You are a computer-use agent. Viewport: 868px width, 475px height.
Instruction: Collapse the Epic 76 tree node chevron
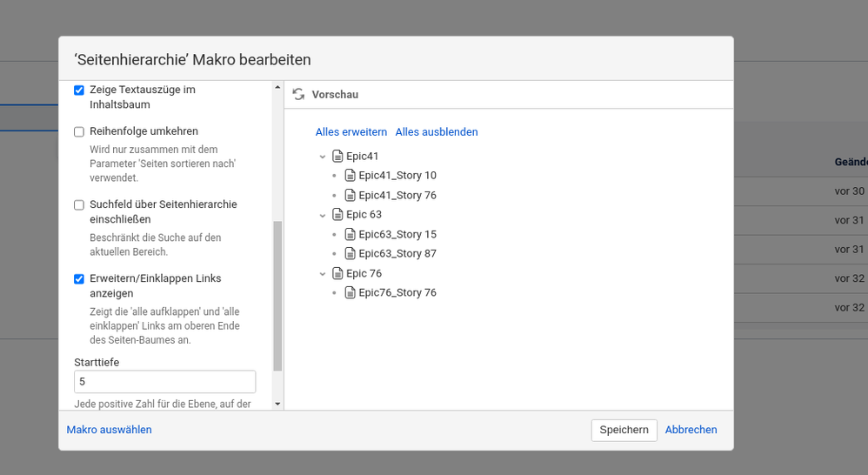point(322,273)
